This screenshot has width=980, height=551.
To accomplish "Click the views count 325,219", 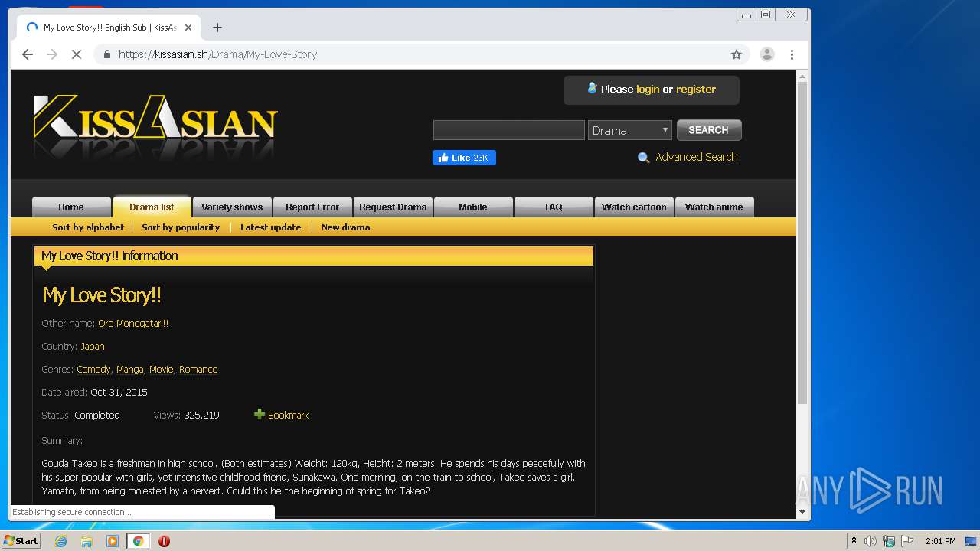I will [201, 415].
